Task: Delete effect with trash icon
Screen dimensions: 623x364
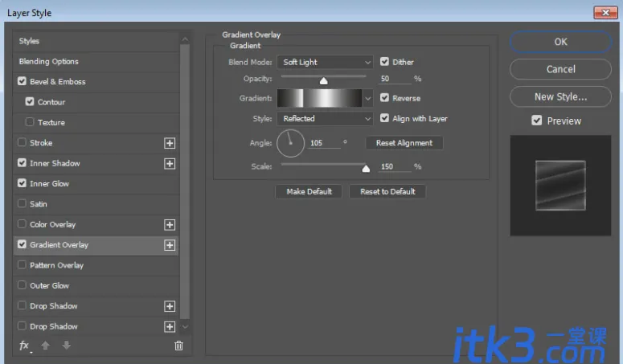Action: coord(178,346)
